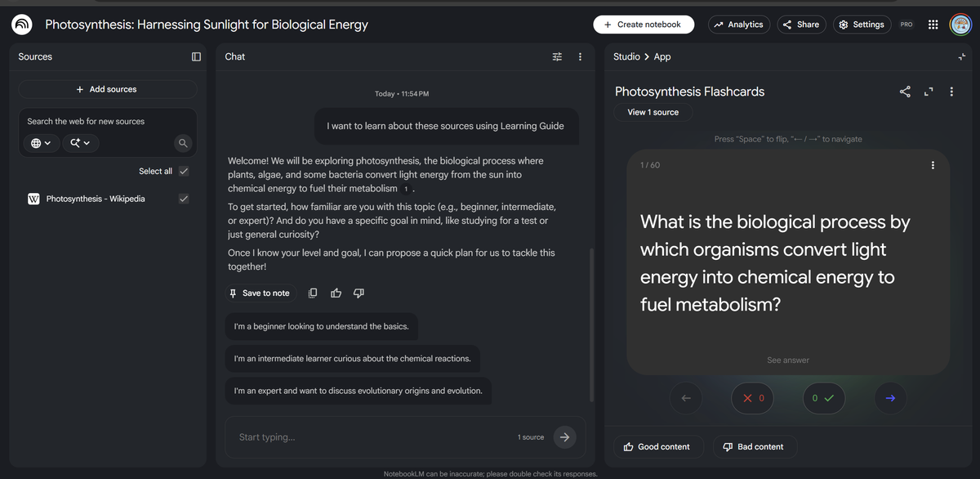The height and width of the screenshot is (479, 980).
Task: Toggle the Select all sources checkbox
Action: pyautogui.click(x=184, y=171)
